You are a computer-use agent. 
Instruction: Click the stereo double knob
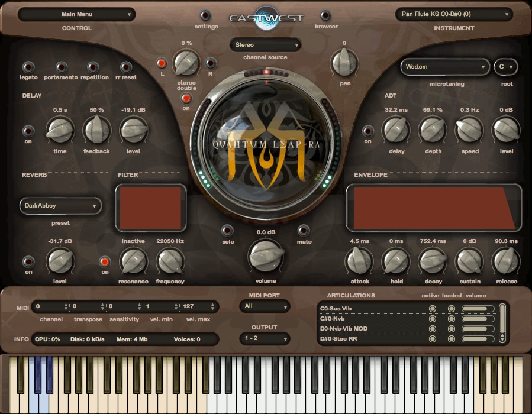(186, 63)
